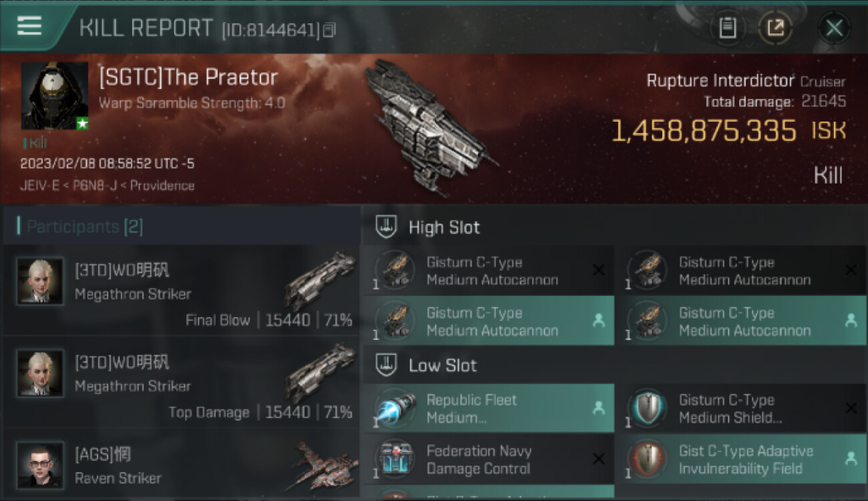This screenshot has width=868, height=501.
Task: Select the Republic Fleet Medium module
Action: pos(488,408)
